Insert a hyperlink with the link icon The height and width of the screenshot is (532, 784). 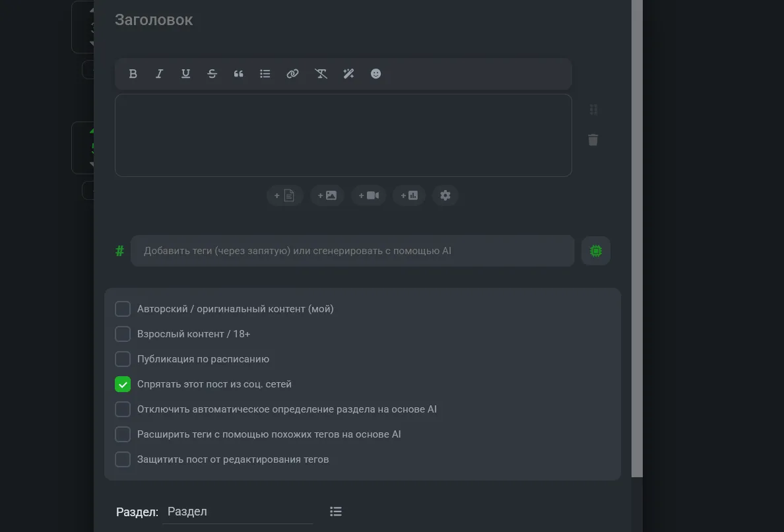[292, 74]
